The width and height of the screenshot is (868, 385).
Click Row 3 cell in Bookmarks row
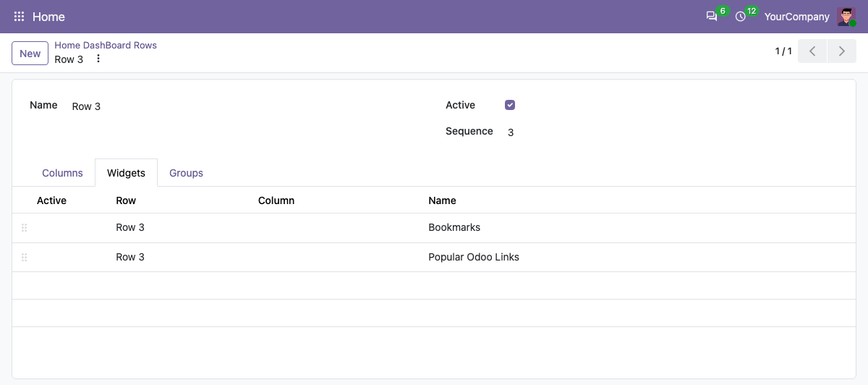(130, 227)
